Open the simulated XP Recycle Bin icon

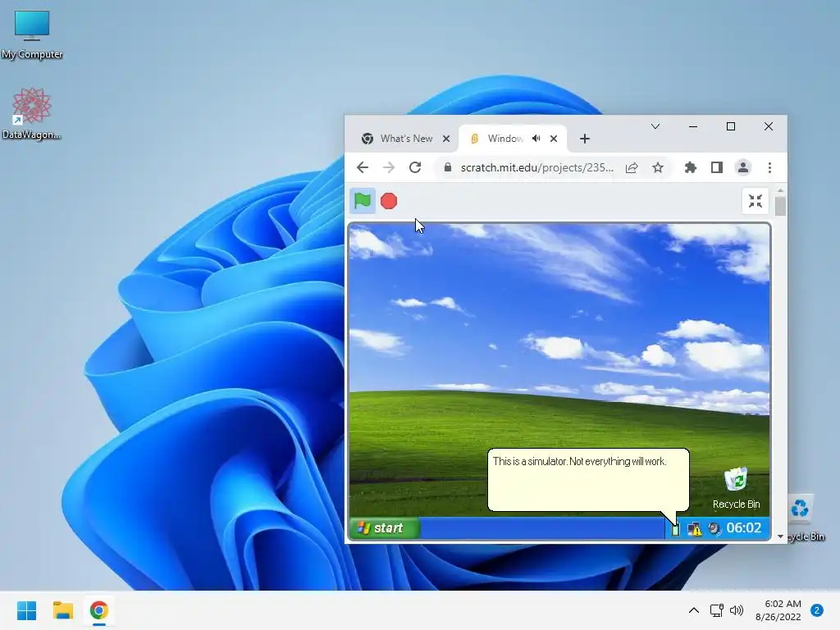click(736, 488)
